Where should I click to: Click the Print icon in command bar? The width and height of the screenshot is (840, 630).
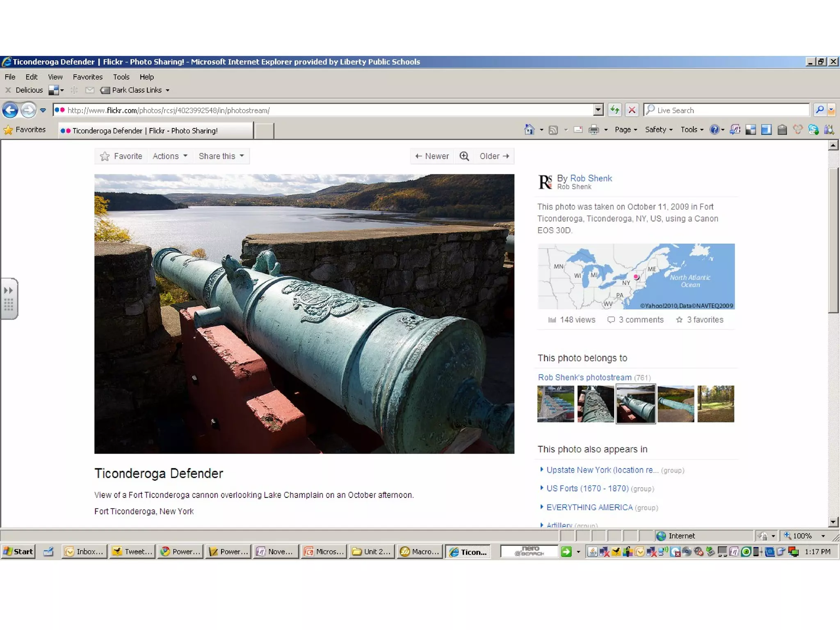point(593,130)
